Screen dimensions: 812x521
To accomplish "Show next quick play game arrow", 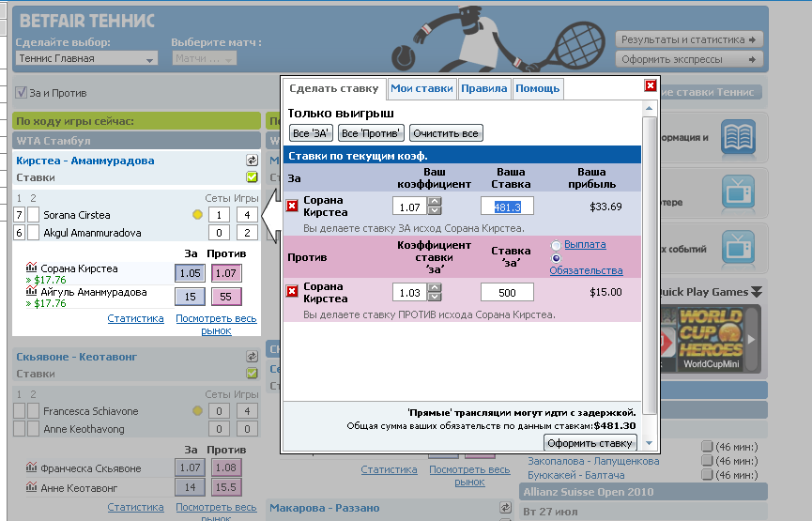I will 752,340.
